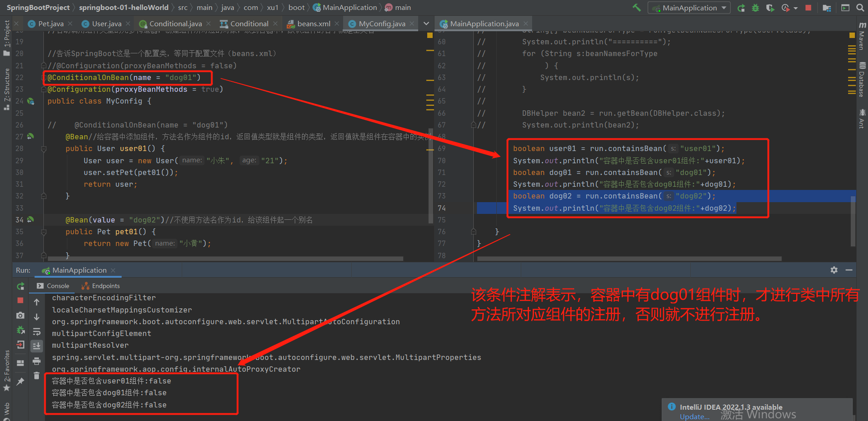
Task: Toggle soft-wrap in console
Action: coord(37,331)
